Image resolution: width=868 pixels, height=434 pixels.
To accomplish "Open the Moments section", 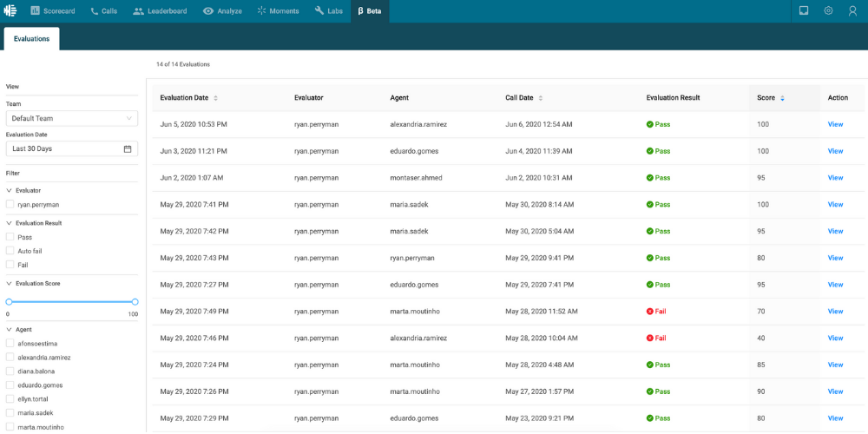I will (278, 11).
